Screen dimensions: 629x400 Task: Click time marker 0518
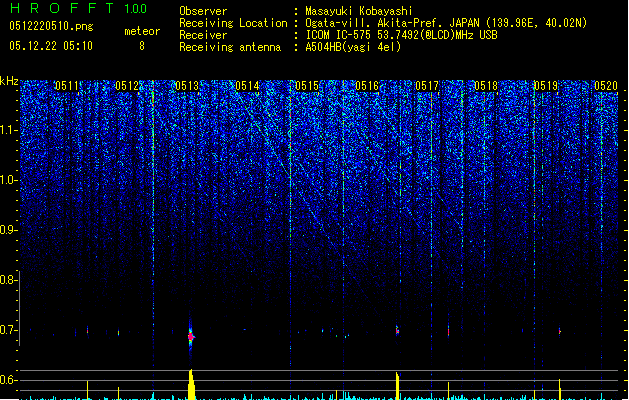pos(486,86)
